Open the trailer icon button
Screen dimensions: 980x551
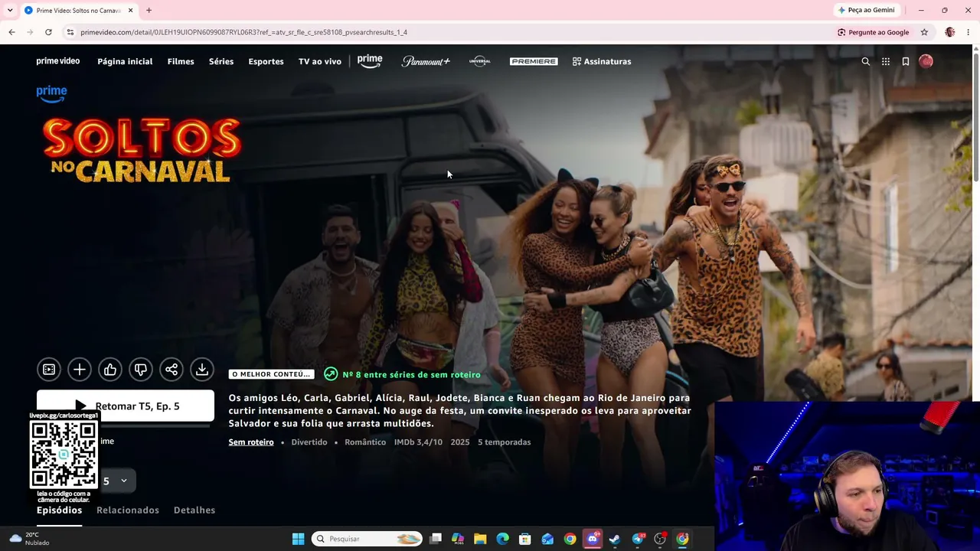49,370
